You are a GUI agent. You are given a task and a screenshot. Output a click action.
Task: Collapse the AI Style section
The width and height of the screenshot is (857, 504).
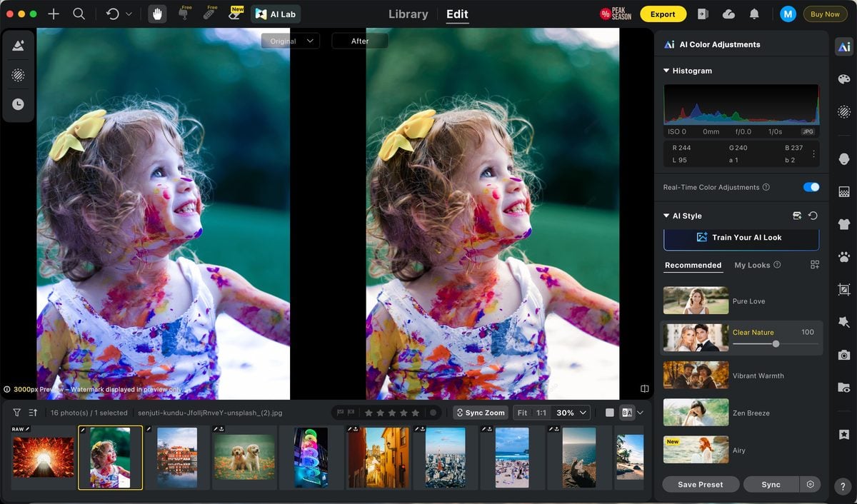click(x=666, y=216)
